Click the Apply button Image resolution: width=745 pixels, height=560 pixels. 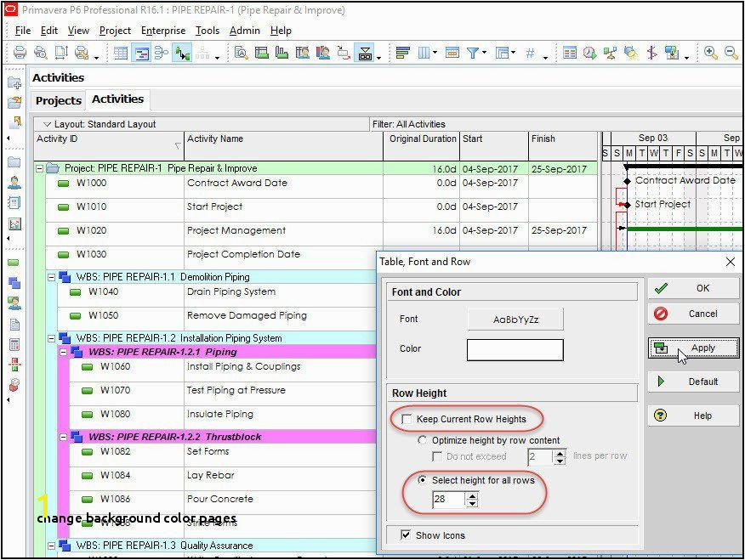pyautogui.click(x=693, y=348)
